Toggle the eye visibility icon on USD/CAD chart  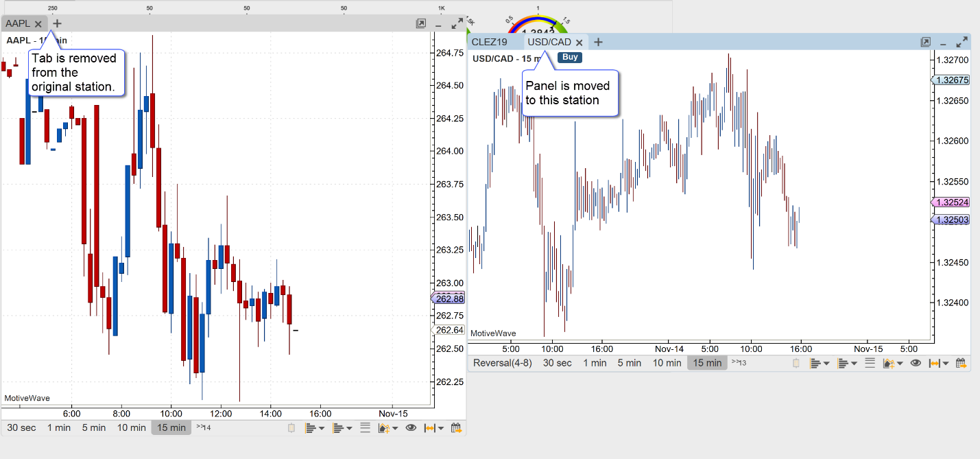[915, 363]
